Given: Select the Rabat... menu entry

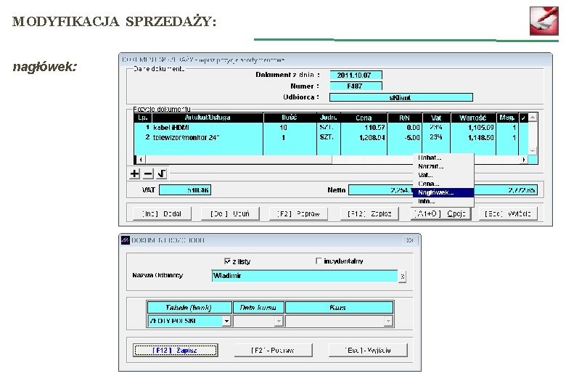Looking at the screenshot, I should [x=443, y=158].
